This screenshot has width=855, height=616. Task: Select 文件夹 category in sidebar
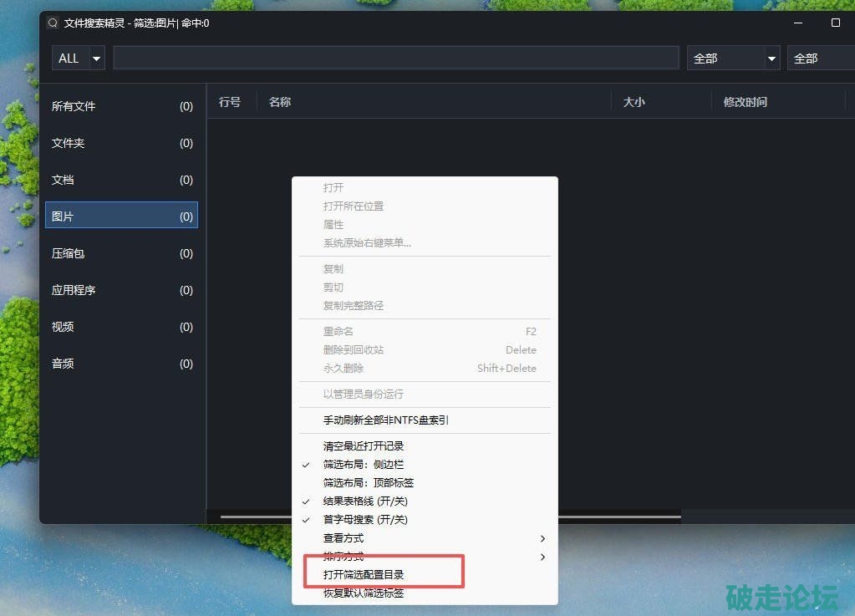(121, 144)
